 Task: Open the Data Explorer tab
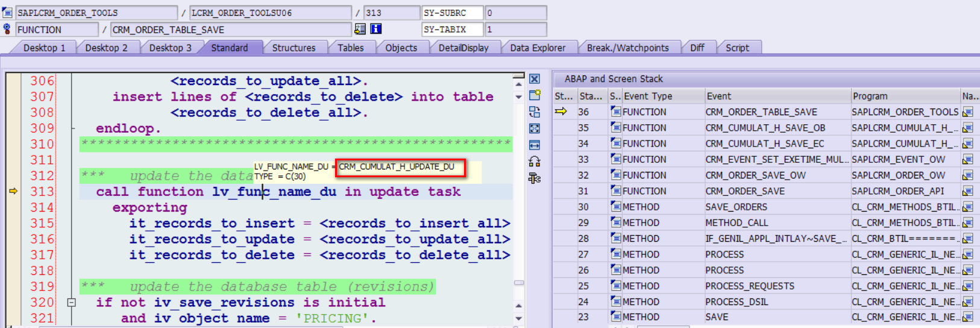pyautogui.click(x=538, y=48)
